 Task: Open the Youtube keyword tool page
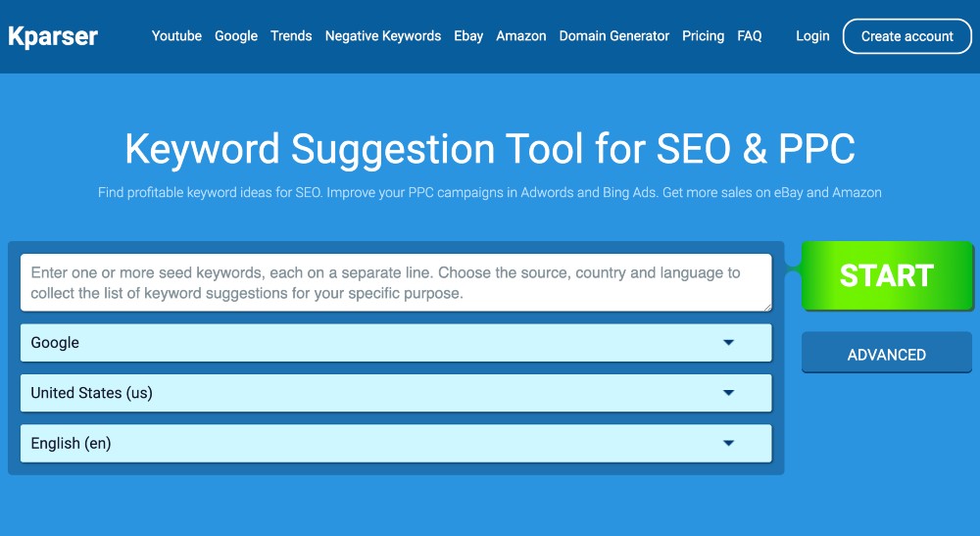(x=176, y=36)
